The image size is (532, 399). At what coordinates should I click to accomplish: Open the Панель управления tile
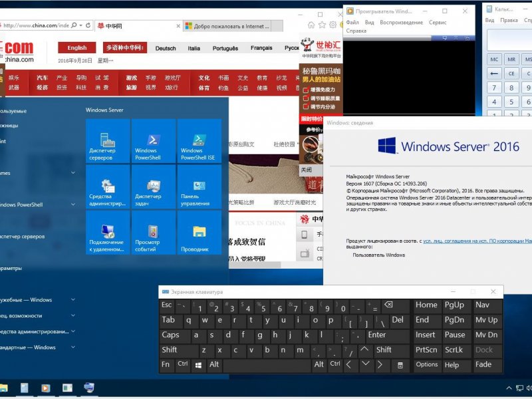pyautogui.click(x=199, y=187)
